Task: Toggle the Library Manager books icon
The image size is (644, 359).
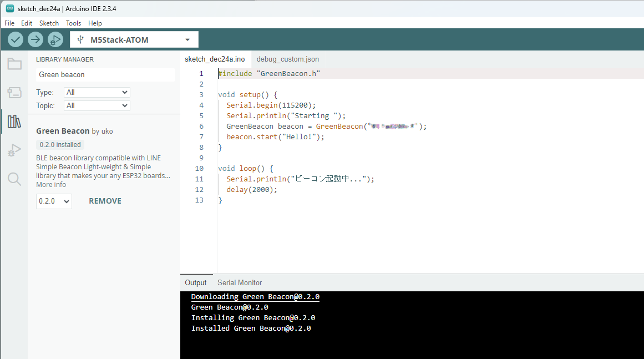Action: [14, 122]
